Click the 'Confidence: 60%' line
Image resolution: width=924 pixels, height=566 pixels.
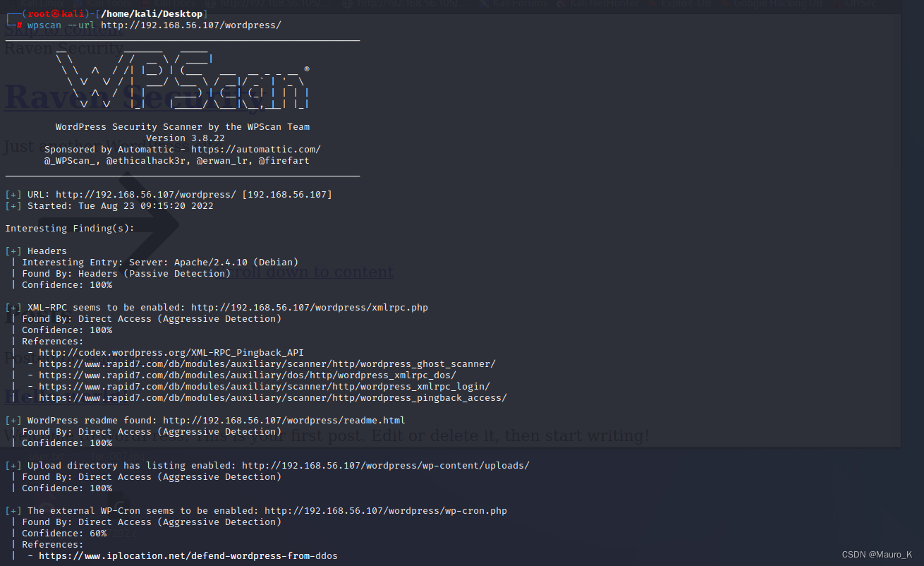click(x=64, y=534)
